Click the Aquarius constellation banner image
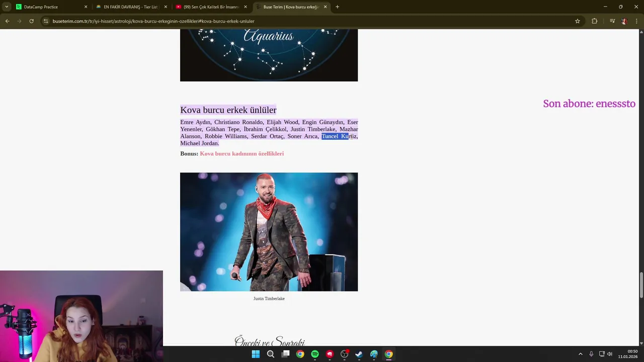The image size is (644, 362). coord(269,55)
